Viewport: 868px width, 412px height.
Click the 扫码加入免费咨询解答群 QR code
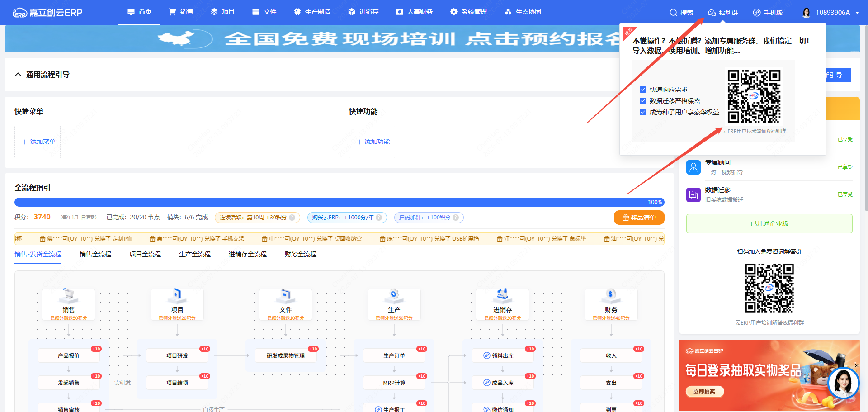769,288
